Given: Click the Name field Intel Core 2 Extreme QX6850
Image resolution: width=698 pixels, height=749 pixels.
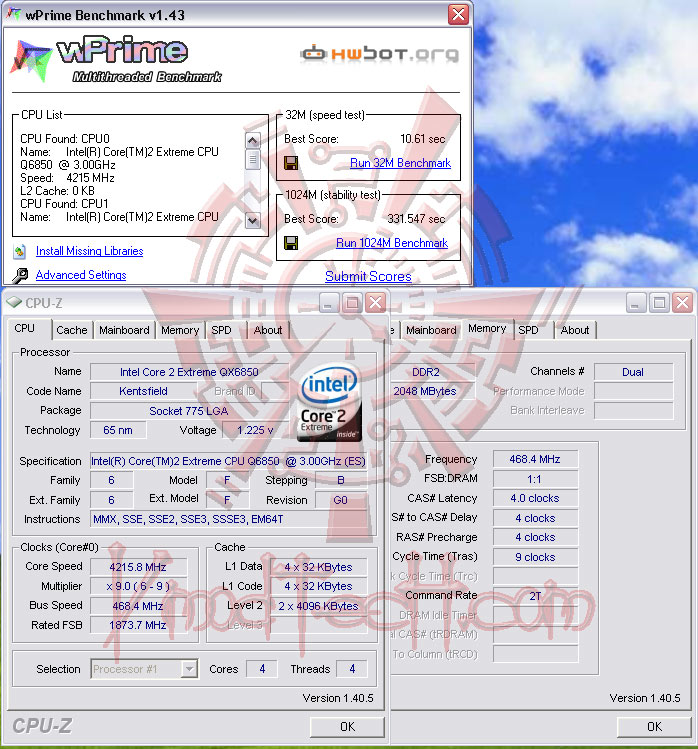Looking at the screenshot, I should 189,372.
